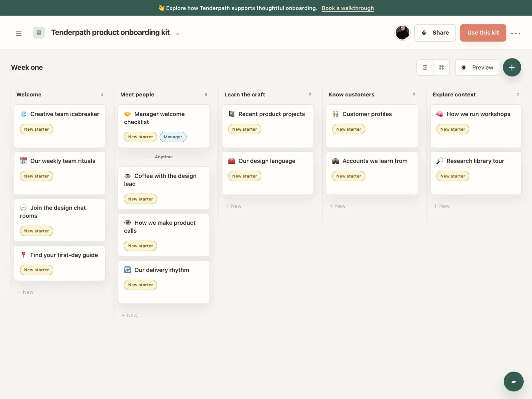Open Creative team icebreaker card
The height and width of the screenshot is (399, 532).
coord(60,126)
